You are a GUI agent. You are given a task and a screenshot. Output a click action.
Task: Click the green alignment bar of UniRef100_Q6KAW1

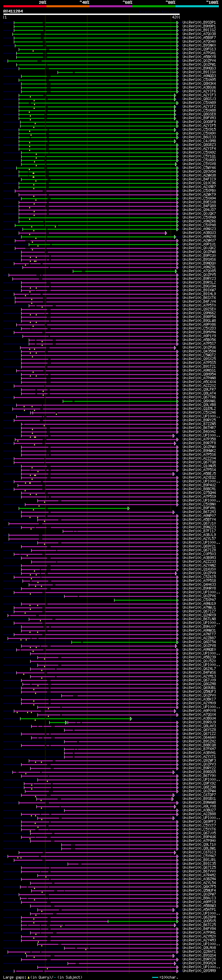120,401
